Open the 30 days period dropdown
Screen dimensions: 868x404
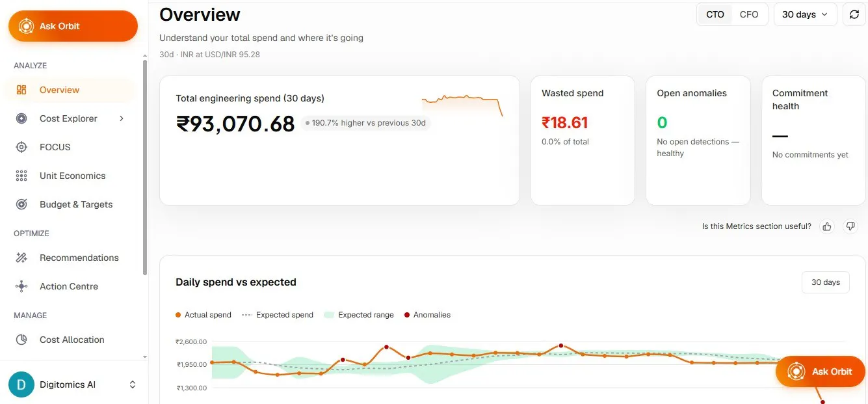tap(805, 14)
